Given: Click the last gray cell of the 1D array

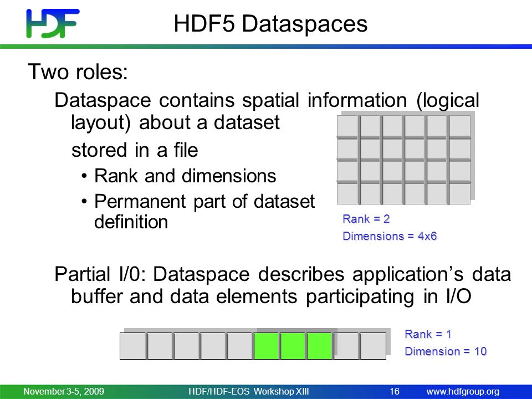Looking at the screenshot, I should [x=372, y=346].
